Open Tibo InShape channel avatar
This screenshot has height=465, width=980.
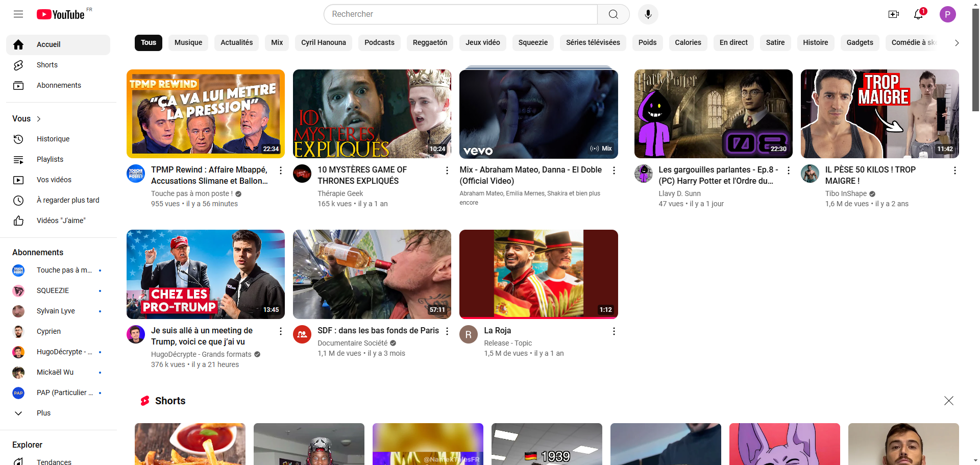(x=810, y=174)
